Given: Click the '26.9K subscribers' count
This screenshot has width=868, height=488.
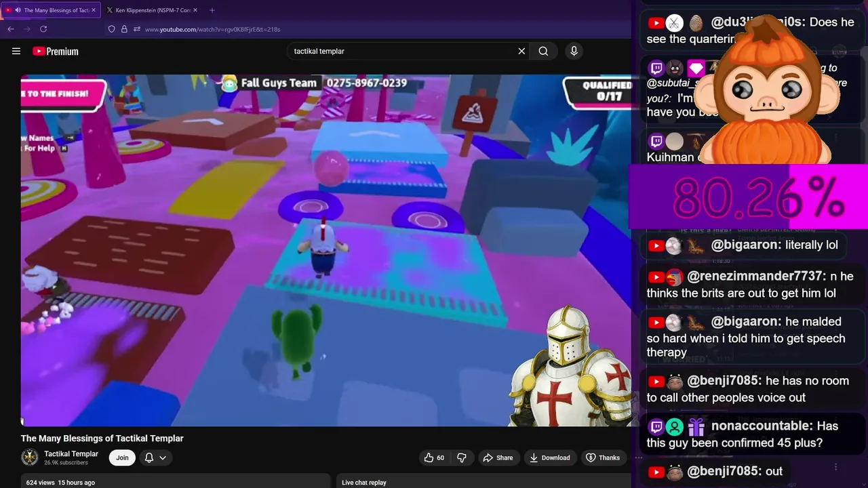Looking at the screenshot, I should [x=66, y=463].
